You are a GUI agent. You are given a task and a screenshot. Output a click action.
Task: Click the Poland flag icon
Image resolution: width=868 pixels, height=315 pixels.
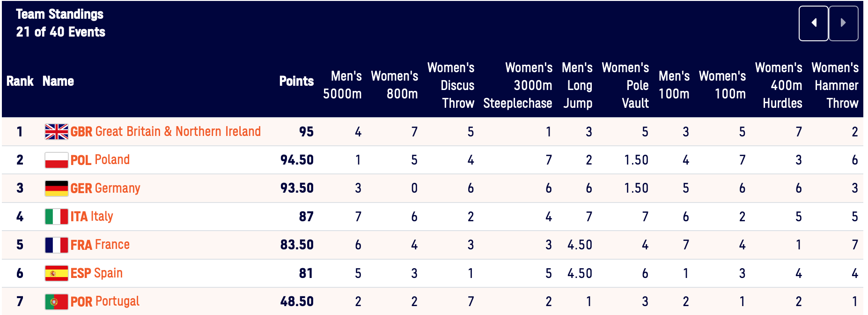point(56,160)
